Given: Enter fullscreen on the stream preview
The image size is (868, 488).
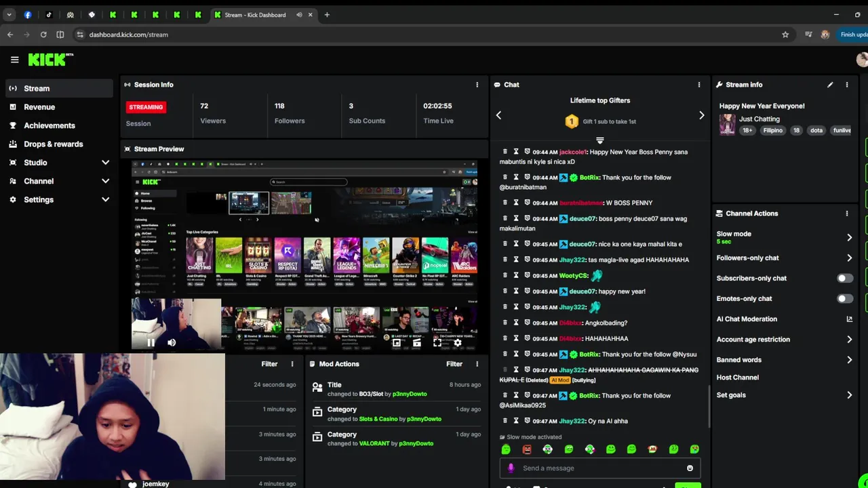Looking at the screenshot, I should point(437,343).
